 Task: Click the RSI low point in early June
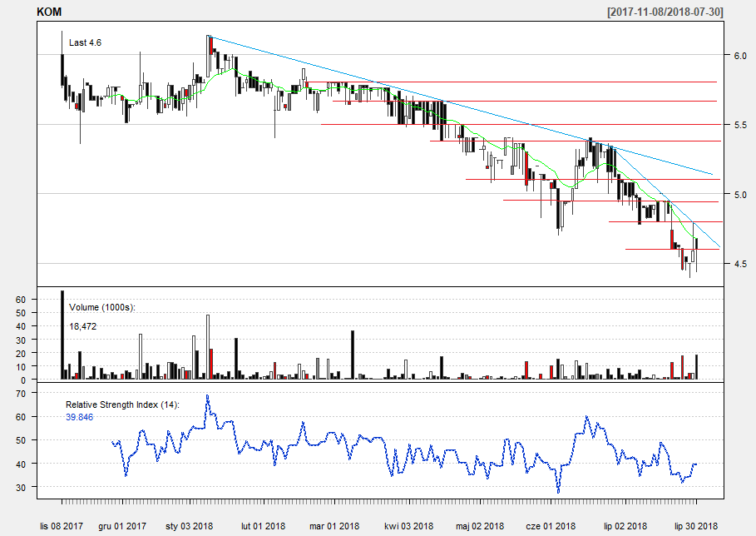pos(558,492)
